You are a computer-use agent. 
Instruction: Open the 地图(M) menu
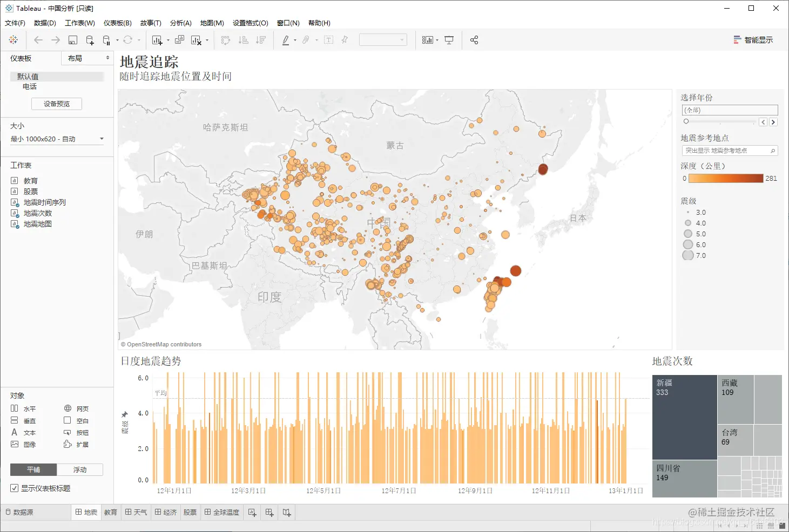[212, 23]
